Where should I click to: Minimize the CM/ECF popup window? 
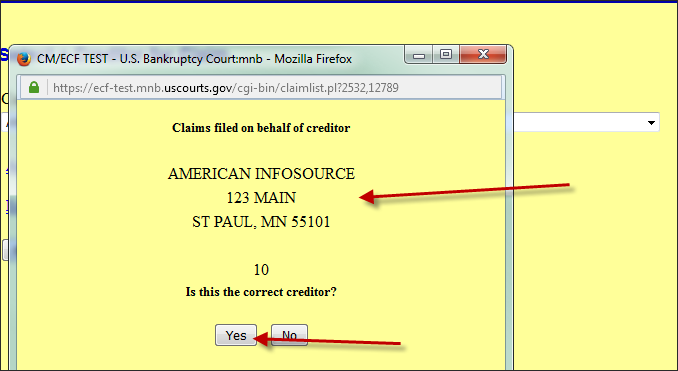(419, 55)
